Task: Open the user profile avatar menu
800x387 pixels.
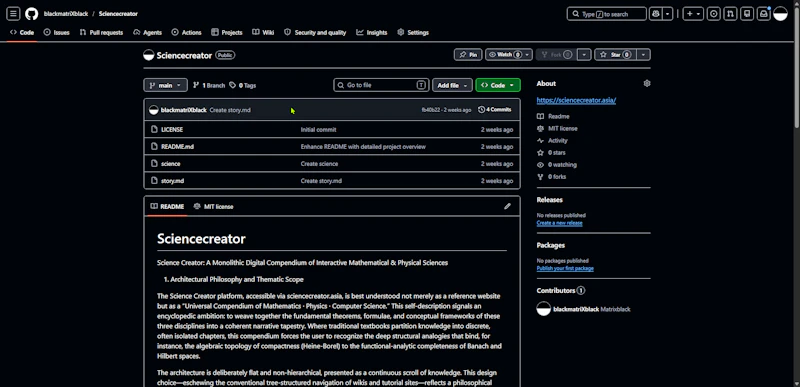Action: [x=780, y=14]
